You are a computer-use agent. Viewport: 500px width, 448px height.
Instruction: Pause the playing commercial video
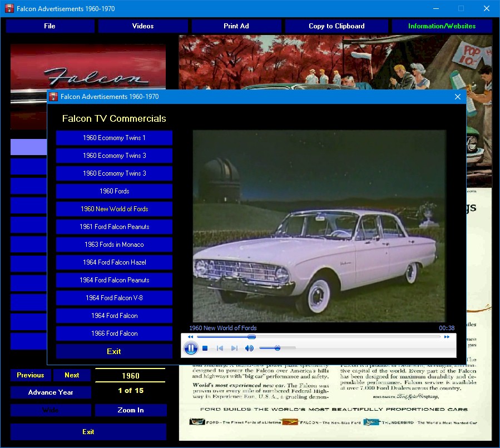click(191, 349)
